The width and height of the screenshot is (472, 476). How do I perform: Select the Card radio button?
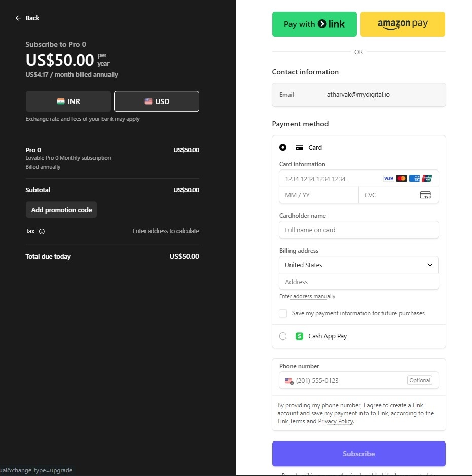[283, 148]
